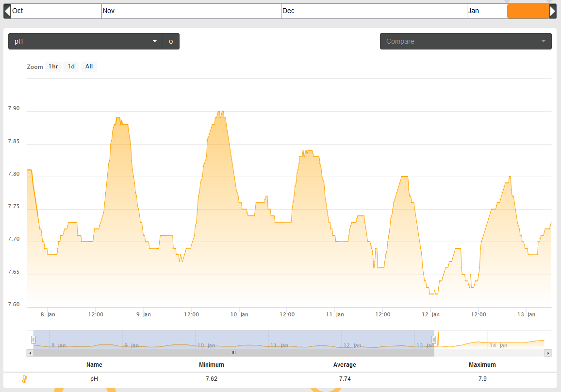Click the Minimum column header
This screenshot has height=392, width=561.
212,365
